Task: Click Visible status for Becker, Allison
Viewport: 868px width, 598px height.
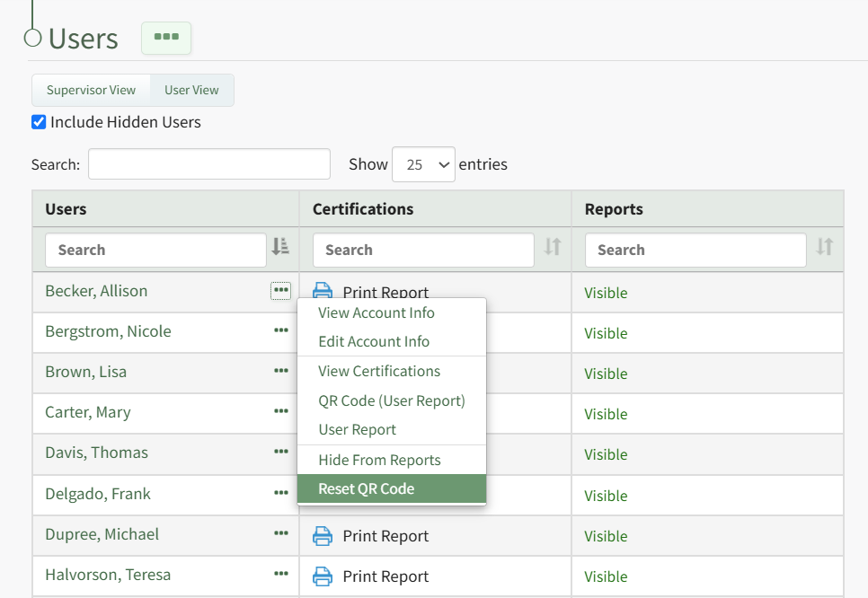Action: tap(606, 293)
